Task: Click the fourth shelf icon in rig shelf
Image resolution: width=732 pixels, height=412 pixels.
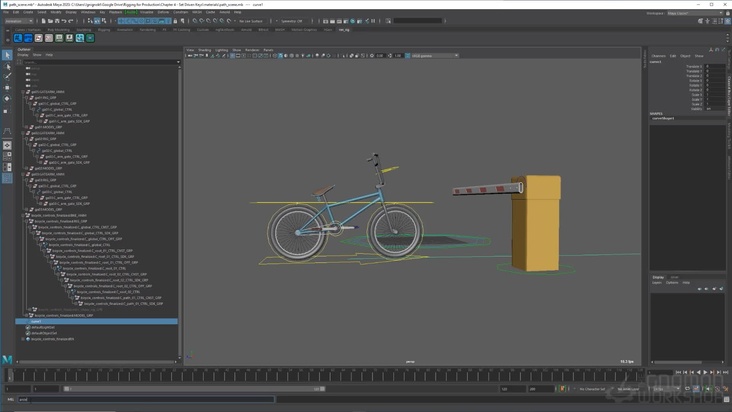Action: [x=48, y=38]
